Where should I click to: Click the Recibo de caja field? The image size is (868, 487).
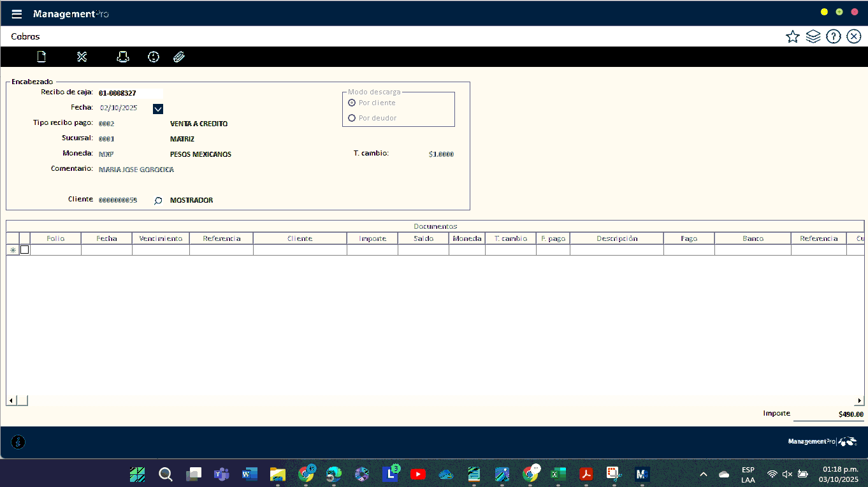coord(129,93)
